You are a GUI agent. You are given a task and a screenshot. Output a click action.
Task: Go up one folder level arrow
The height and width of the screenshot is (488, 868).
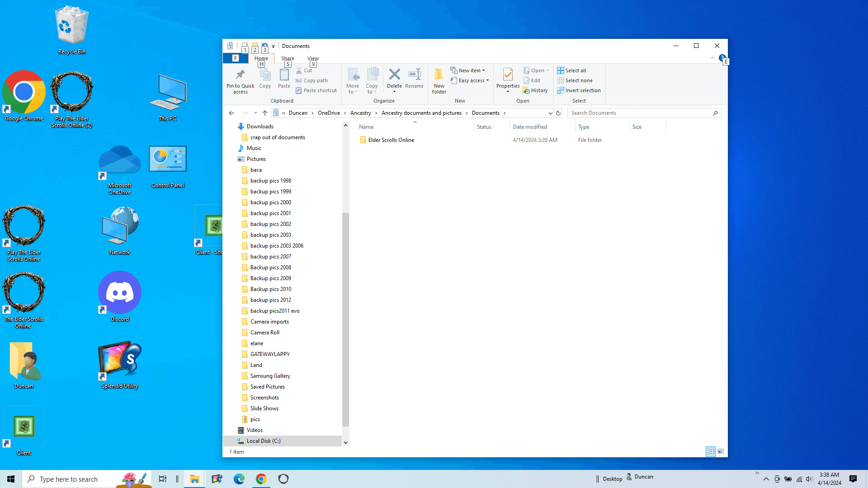(x=265, y=113)
